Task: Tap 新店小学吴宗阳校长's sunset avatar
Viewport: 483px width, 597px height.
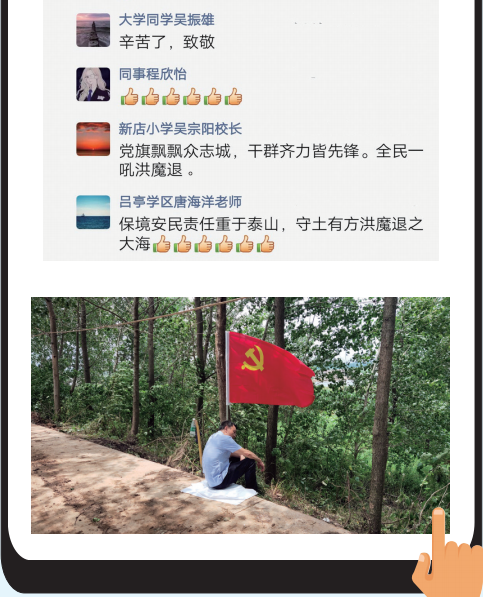Action: tap(93, 139)
